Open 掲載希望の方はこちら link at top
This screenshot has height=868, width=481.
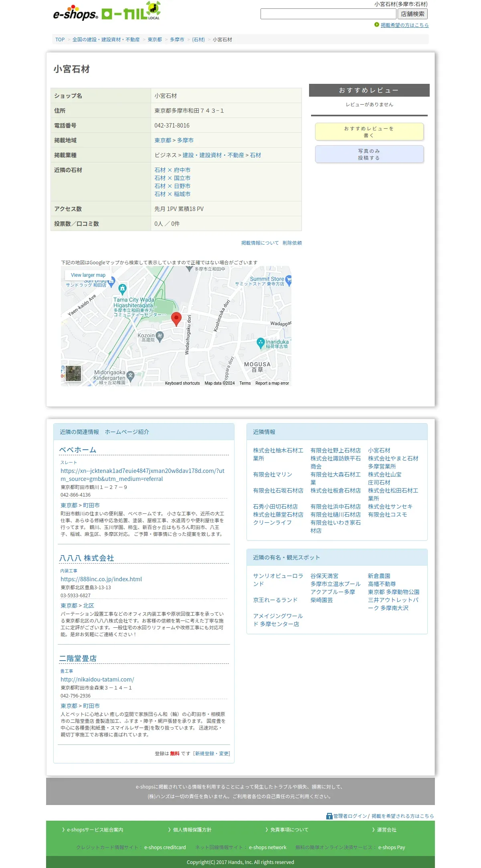(404, 25)
